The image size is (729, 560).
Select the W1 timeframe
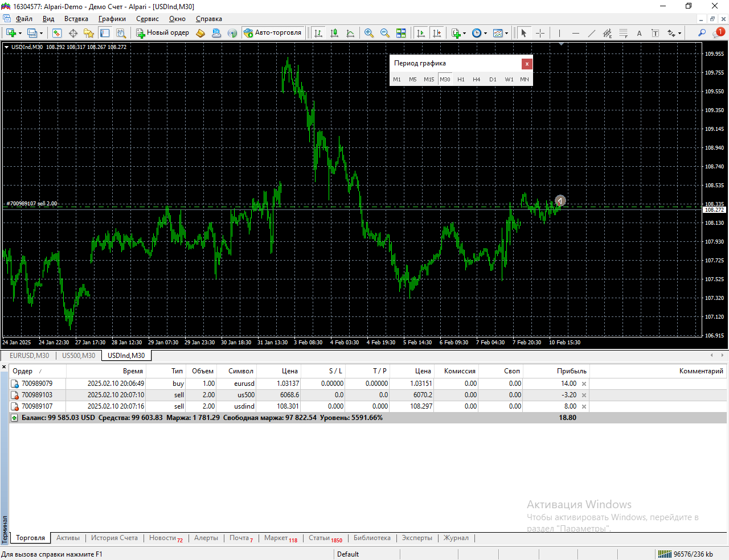coord(509,80)
